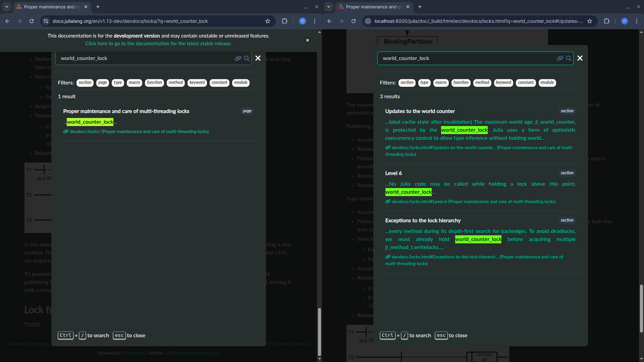Close the right search modal with X
This screenshot has width=644, height=362.
click(x=580, y=58)
